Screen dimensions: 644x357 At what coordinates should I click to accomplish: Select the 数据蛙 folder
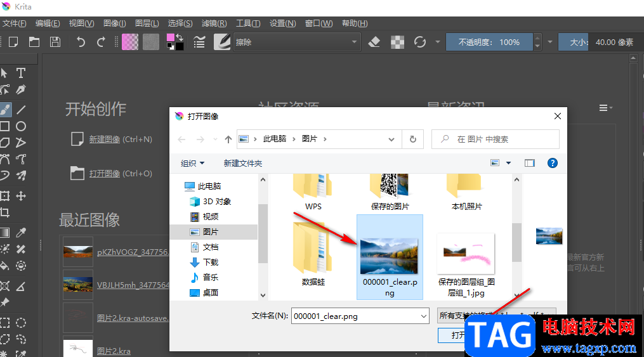[x=313, y=254]
